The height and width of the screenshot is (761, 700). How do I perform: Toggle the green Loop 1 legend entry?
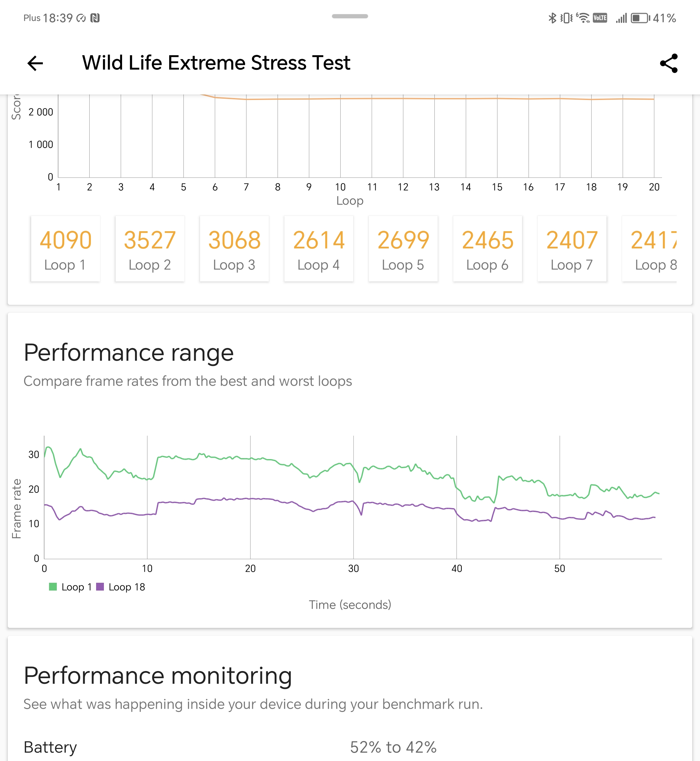click(70, 587)
